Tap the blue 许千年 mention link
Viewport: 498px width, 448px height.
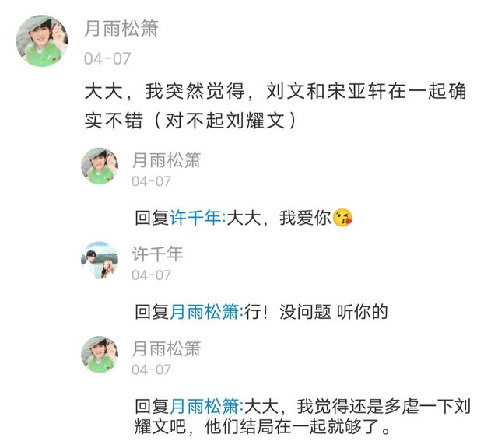(x=196, y=218)
